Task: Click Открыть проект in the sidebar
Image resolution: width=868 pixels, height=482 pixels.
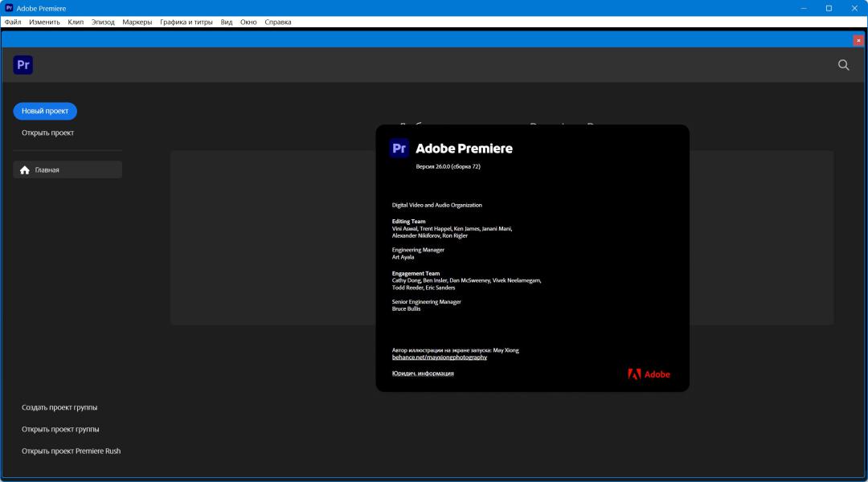Action: tap(47, 133)
